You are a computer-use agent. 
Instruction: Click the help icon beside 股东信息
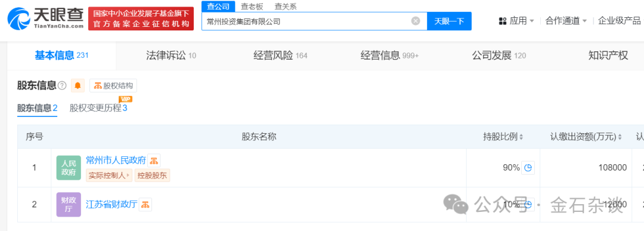62,85
